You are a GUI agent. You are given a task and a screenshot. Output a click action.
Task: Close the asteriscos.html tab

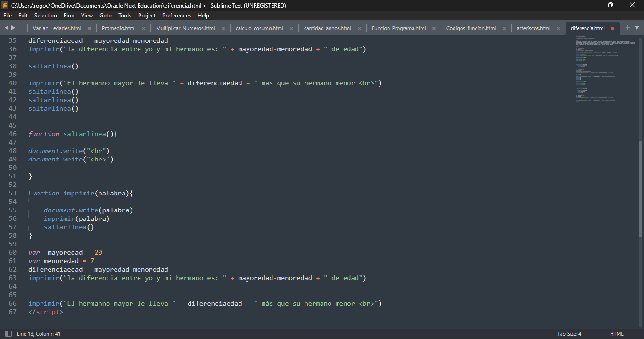558,28
